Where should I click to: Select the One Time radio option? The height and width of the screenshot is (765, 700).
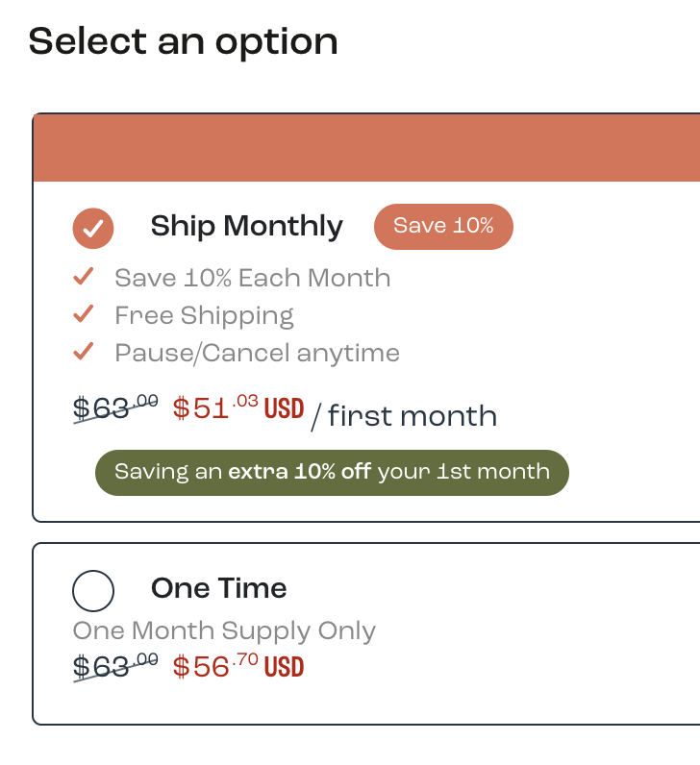93,591
